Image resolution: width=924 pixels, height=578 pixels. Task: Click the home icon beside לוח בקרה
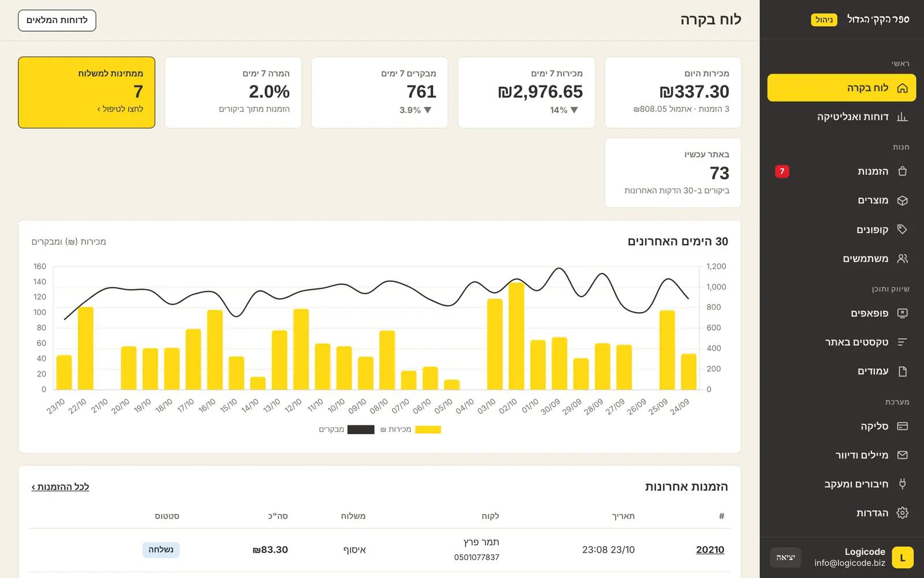coord(903,88)
